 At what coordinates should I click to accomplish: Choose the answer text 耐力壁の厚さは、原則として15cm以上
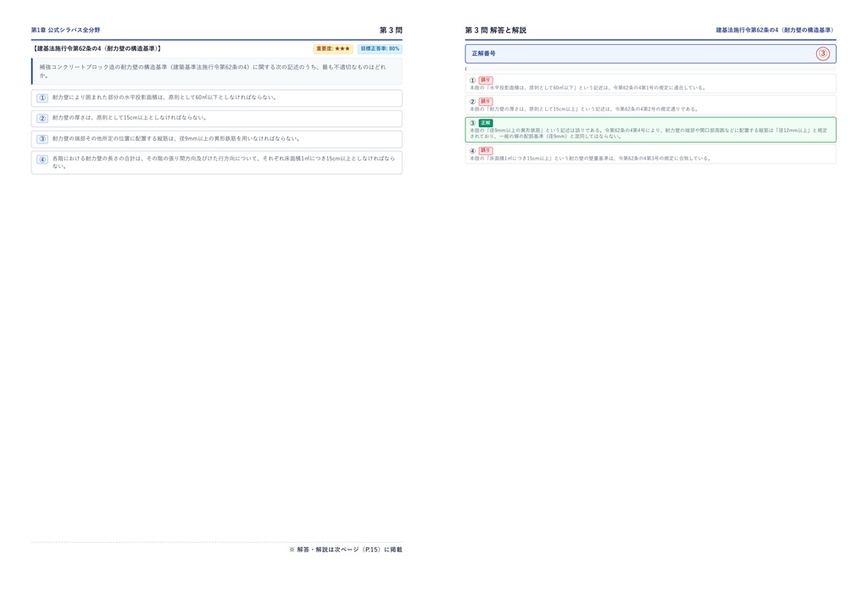coord(130,117)
